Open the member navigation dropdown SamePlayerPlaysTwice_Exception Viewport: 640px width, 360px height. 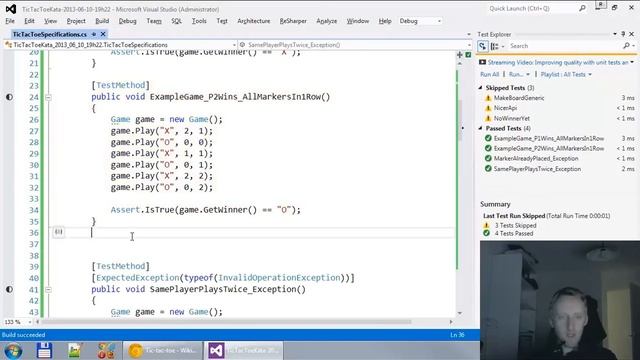[x=355, y=45]
